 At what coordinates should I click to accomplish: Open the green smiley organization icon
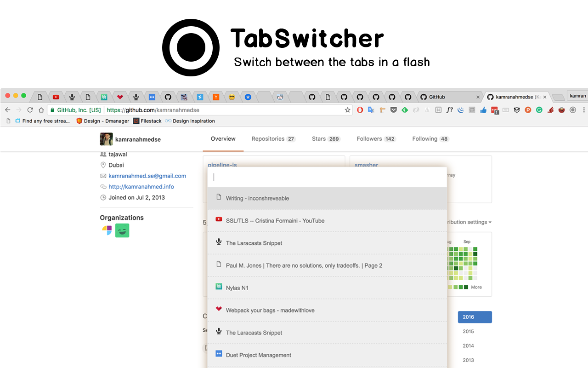[x=122, y=230]
